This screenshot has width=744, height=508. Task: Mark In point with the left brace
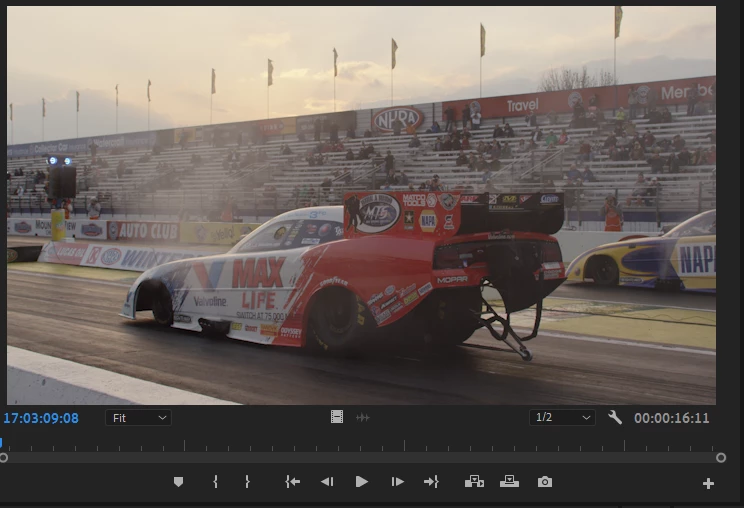215,482
